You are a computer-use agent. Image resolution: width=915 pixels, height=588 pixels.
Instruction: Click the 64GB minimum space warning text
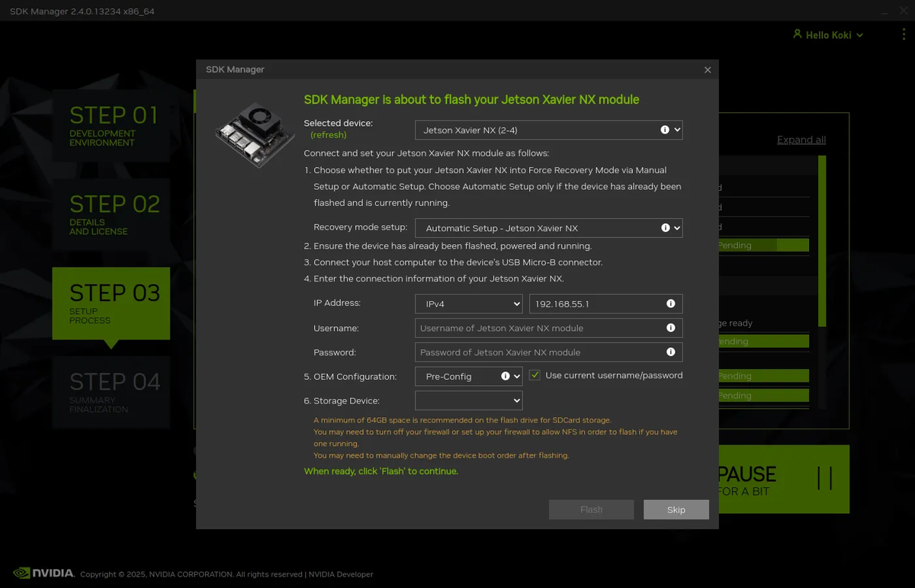(462, 420)
